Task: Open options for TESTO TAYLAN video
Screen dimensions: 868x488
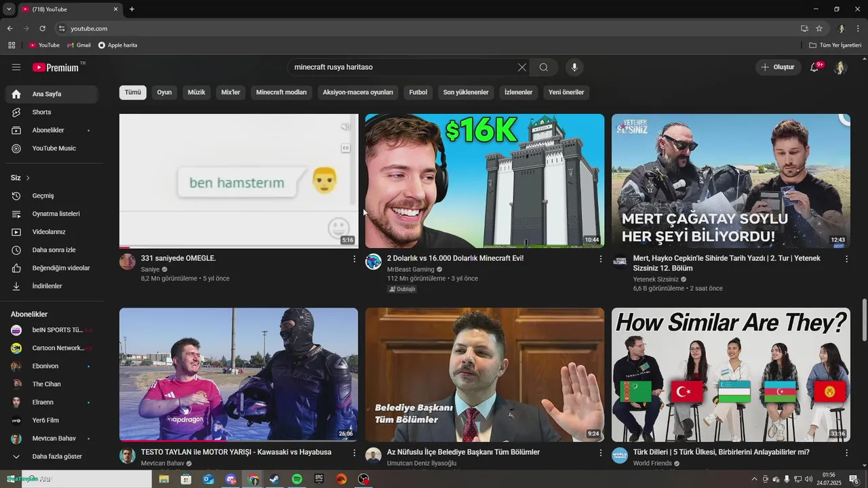Action: (x=354, y=453)
